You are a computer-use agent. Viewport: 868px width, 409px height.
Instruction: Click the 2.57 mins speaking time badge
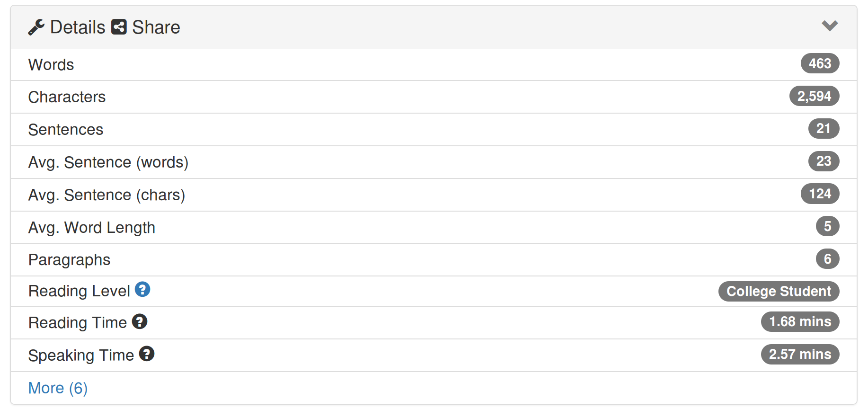(800, 354)
